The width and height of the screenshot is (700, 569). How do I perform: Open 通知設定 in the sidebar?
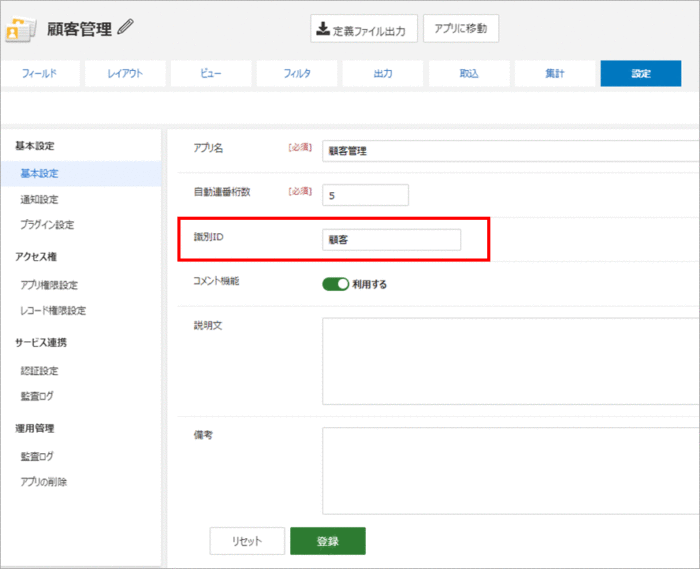39,199
